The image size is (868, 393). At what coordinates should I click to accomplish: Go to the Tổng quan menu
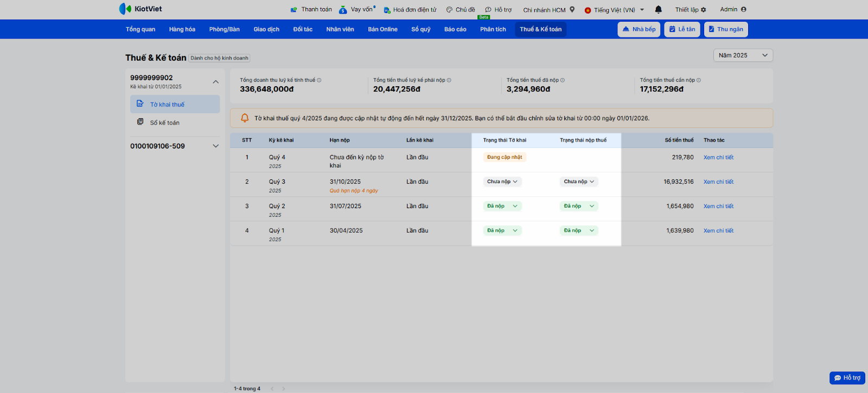click(141, 29)
